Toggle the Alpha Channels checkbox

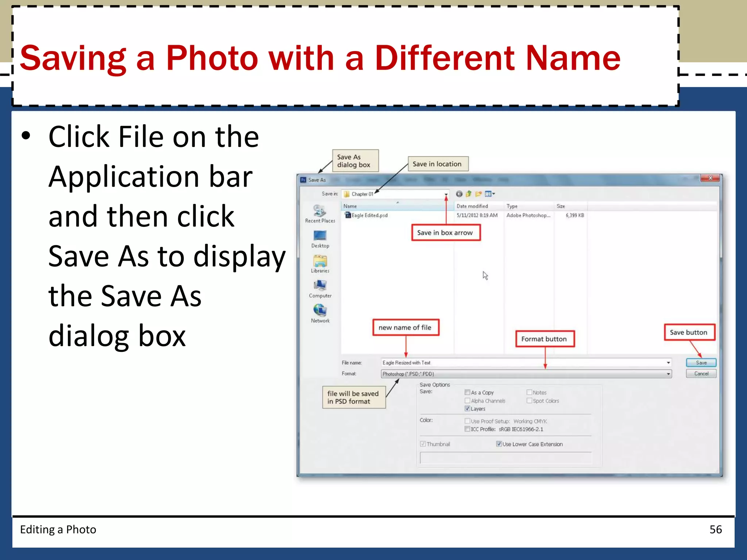point(467,401)
